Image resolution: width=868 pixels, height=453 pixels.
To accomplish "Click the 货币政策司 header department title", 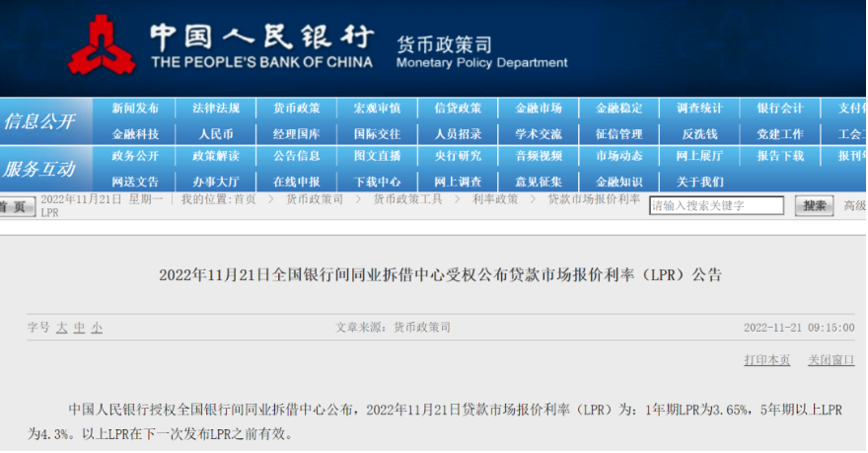I will pos(444,44).
